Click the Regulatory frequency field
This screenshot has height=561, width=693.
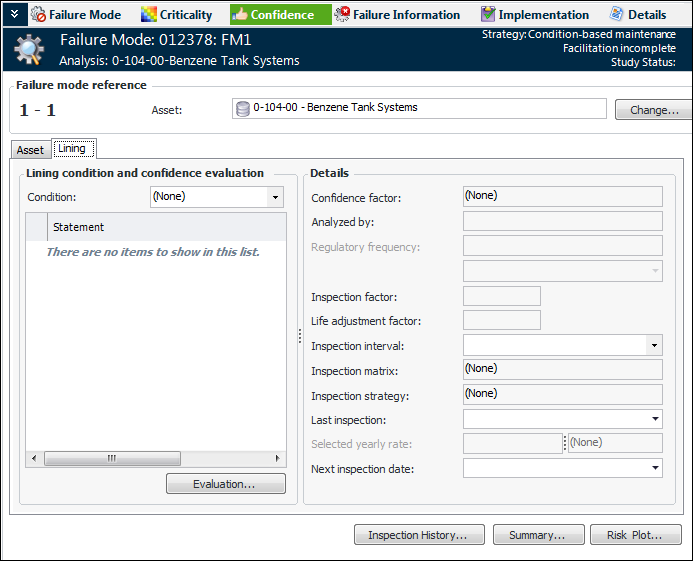[x=563, y=246]
